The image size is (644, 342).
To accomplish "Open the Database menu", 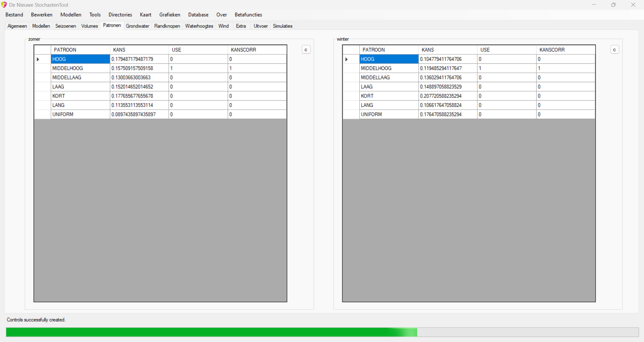I will click(198, 15).
